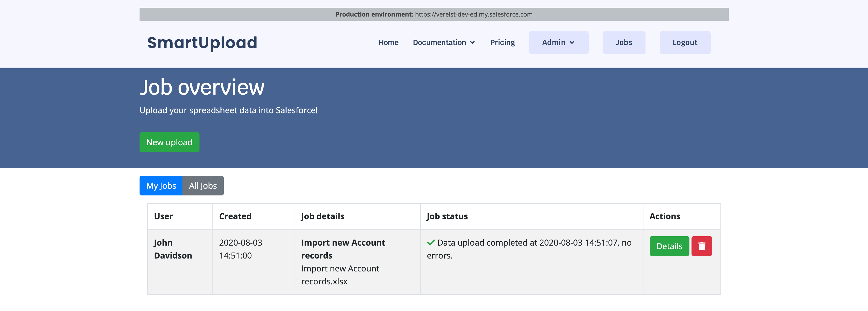
Task: Click the Job details column header
Action: pos(322,216)
